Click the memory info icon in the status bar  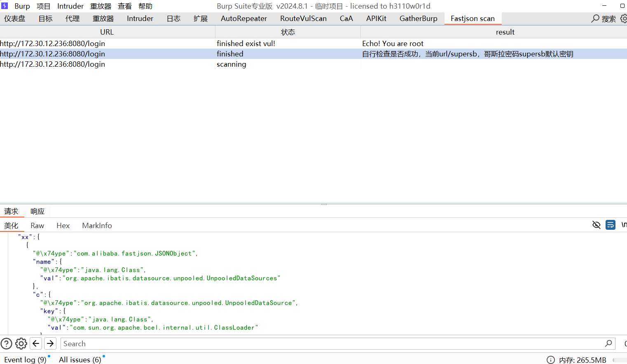551,360
